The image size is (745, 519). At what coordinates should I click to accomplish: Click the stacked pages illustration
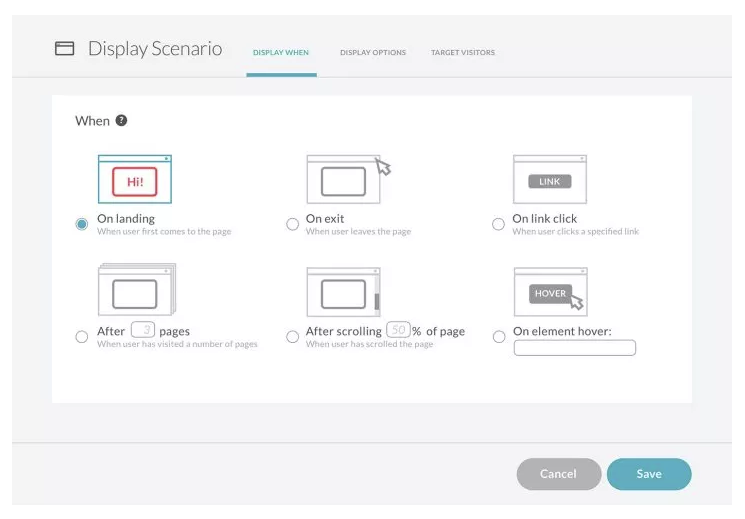tap(137, 289)
